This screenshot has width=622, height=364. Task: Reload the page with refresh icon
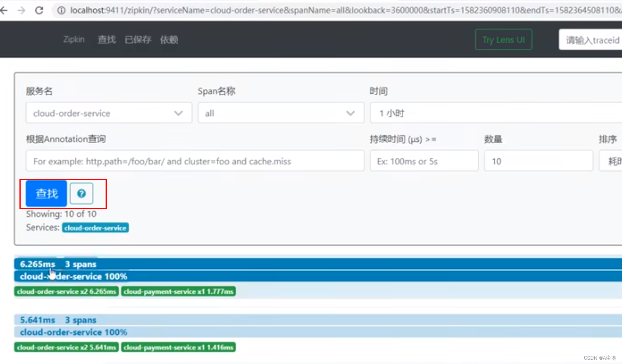tap(39, 10)
